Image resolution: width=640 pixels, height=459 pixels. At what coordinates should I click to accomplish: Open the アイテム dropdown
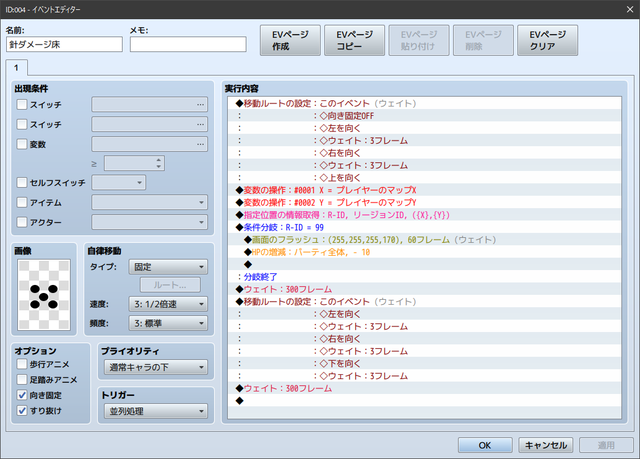pyautogui.click(x=149, y=202)
